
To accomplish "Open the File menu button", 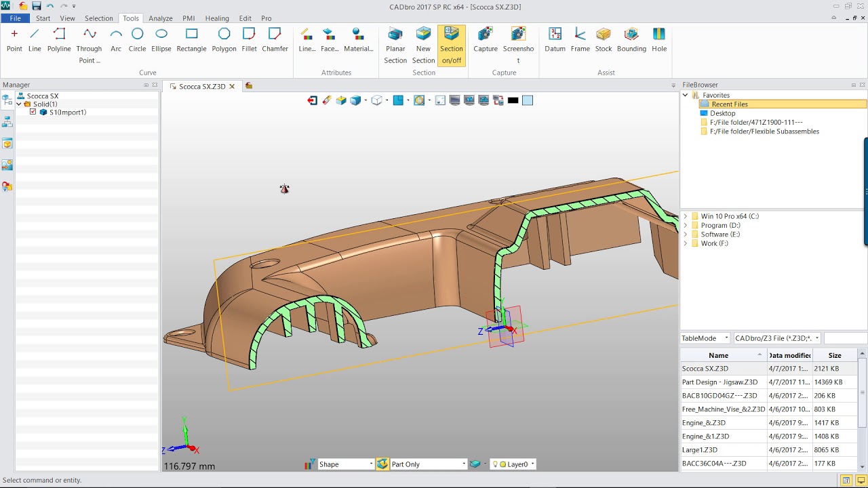I will pyautogui.click(x=15, y=18).
